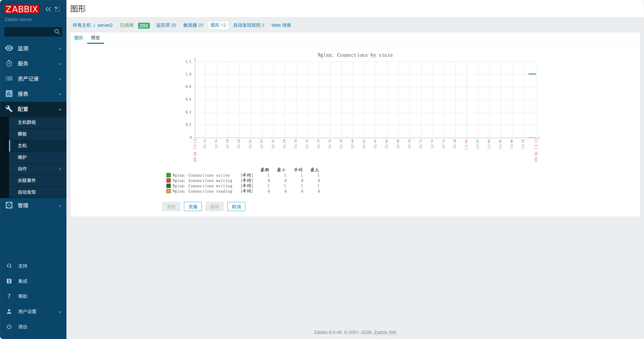644x339 pixels.
Task: Click the 更新 button
Action: [171, 207]
